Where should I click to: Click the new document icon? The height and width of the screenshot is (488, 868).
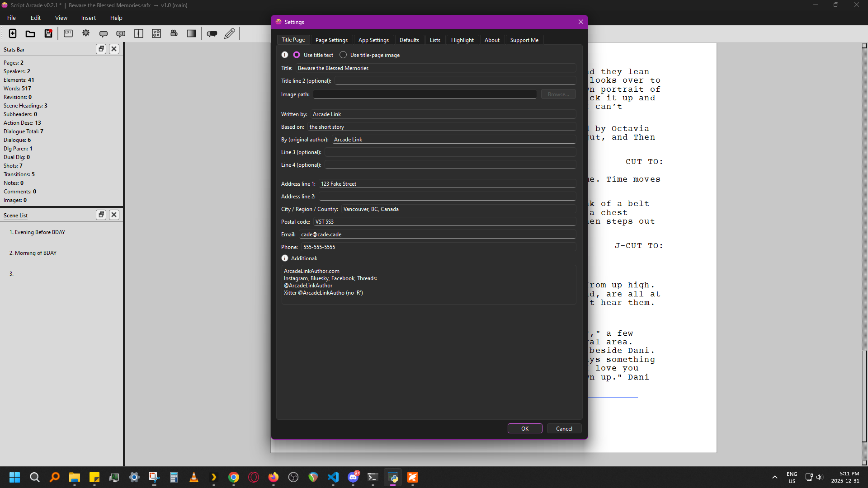pyautogui.click(x=13, y=33)
